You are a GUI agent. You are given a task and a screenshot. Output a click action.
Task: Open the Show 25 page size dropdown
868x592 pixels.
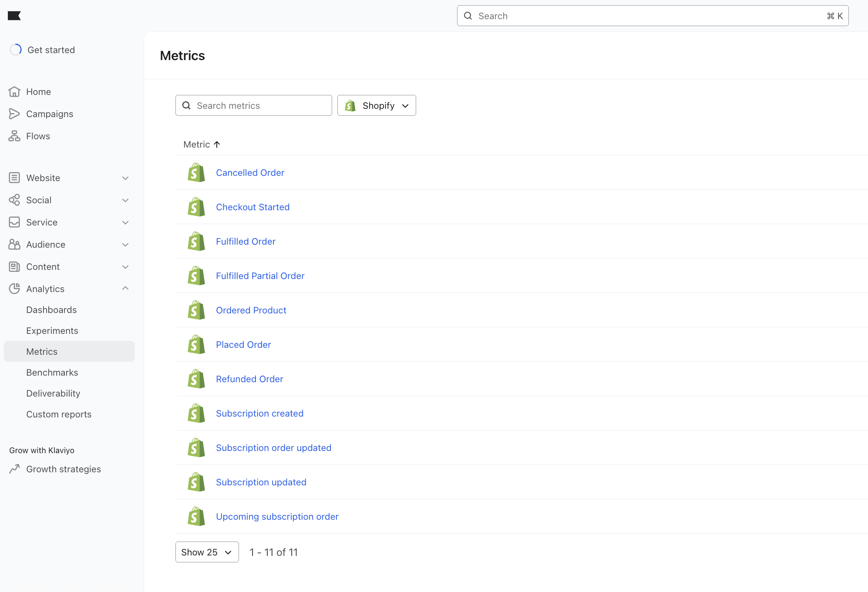point(207,552)
